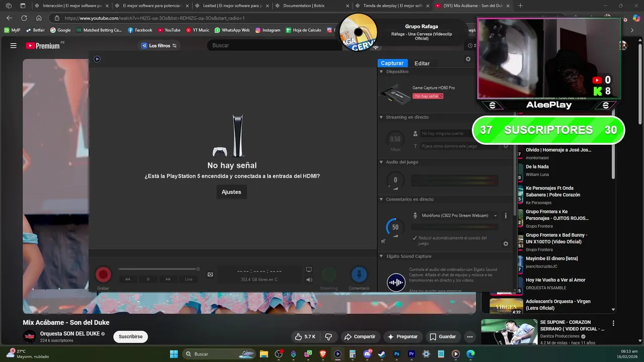Image resolution: width=644 pixels, height=362 pixels.
Task: Open Orquesta SON DEL DUKE channel link
Action: point(70,334)
